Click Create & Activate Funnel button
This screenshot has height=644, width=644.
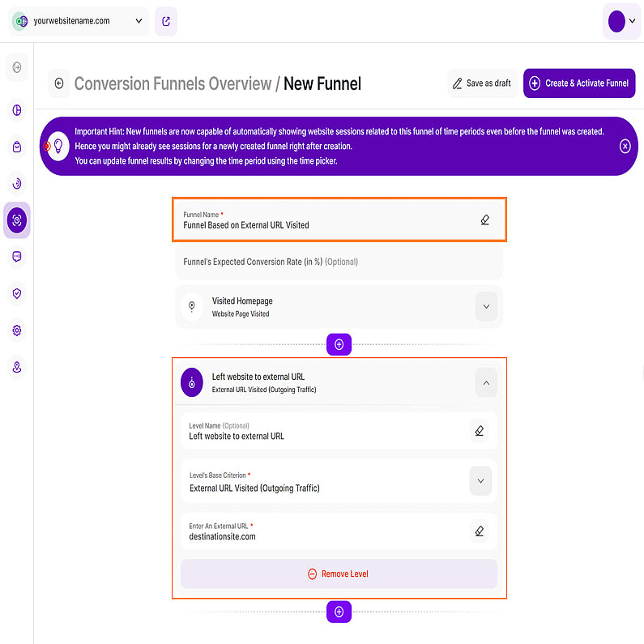pos(579,83)
